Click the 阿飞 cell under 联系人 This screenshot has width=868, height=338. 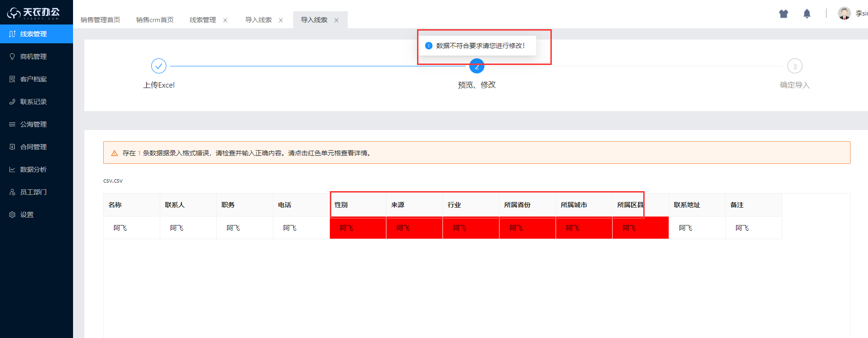tap(188, 228)
